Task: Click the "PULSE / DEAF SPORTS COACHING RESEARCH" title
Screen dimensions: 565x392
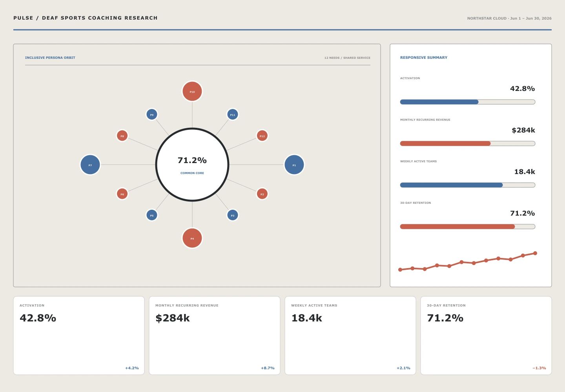Action: (86, 18)
